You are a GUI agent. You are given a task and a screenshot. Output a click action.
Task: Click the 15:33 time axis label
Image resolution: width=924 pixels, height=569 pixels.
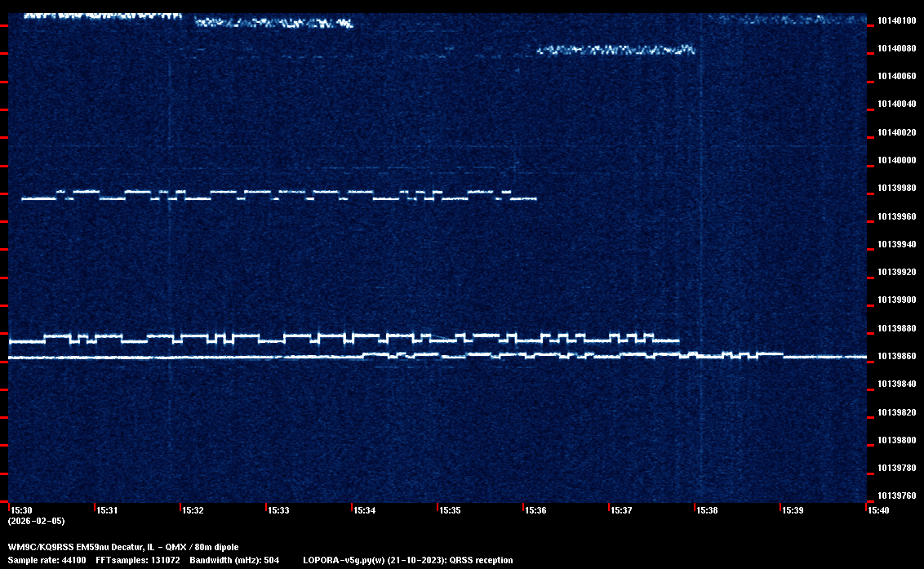point(278,510)
